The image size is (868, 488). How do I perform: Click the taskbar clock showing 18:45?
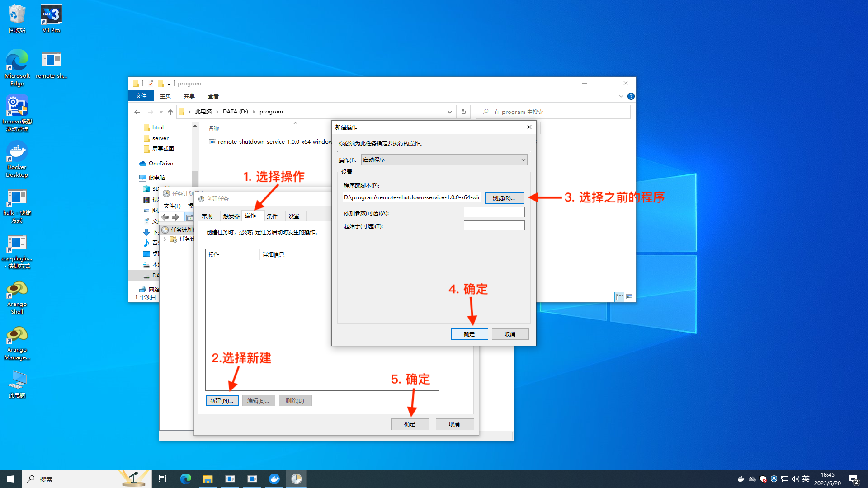(827, 479)
